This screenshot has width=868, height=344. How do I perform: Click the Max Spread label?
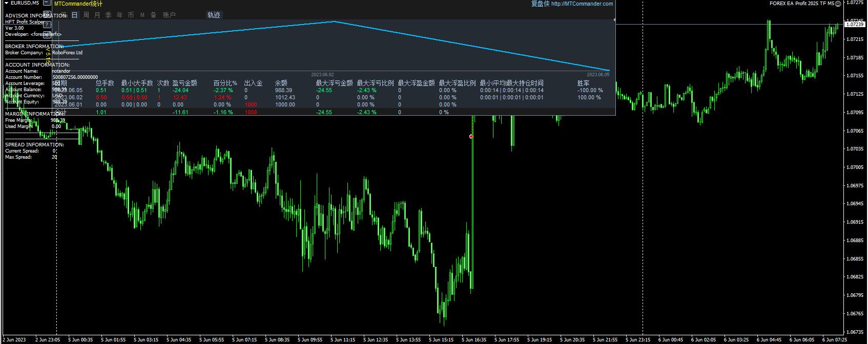point(18,157)
